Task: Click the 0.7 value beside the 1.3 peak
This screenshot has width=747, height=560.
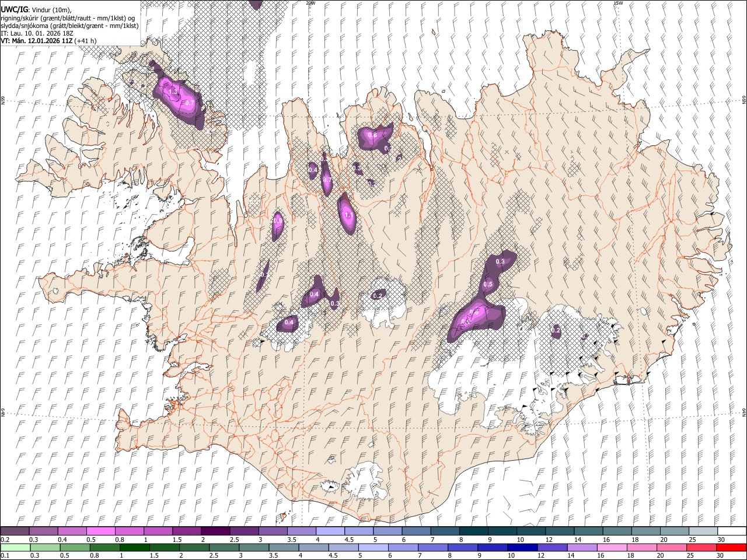Action: 189,103
